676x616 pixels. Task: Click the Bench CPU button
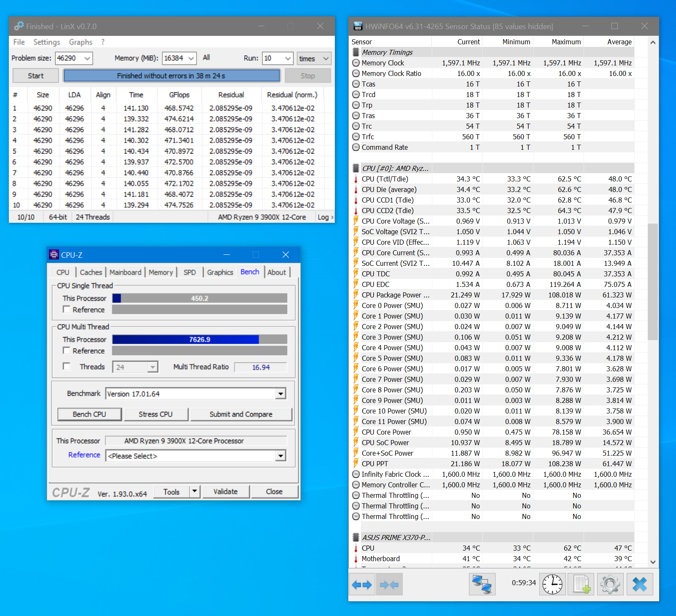click(x=89, y=414)
